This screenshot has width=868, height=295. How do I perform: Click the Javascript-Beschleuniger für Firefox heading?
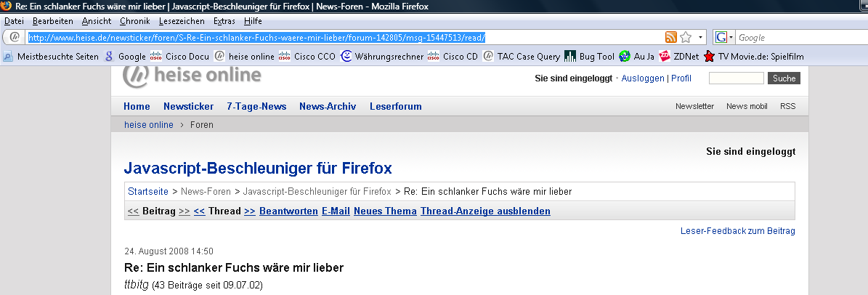258,169
